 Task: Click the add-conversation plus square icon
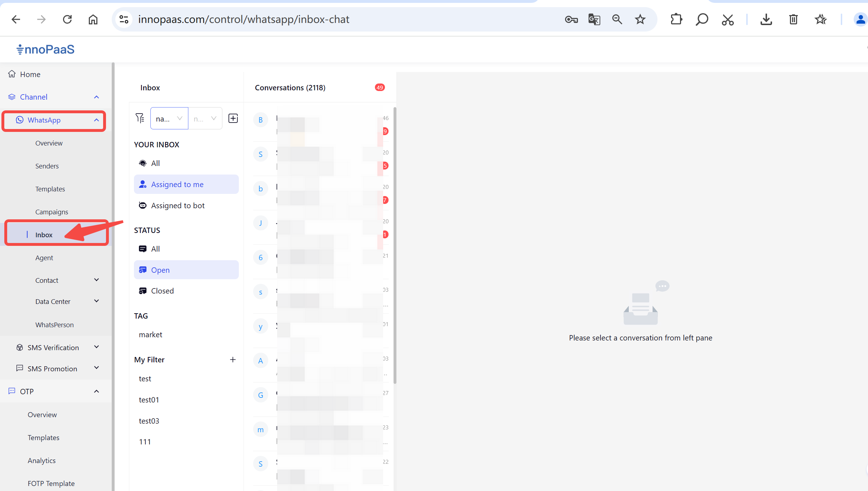233,118
